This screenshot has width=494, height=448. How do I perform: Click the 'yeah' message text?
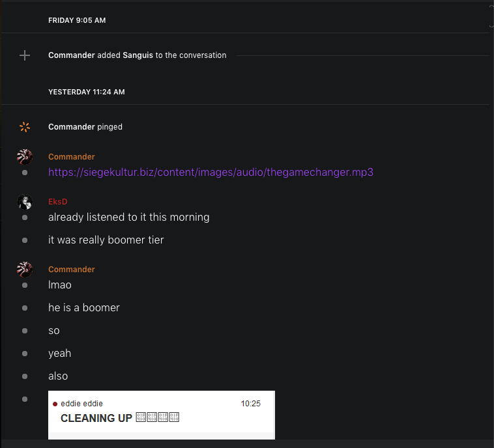(x=60, y=353)
